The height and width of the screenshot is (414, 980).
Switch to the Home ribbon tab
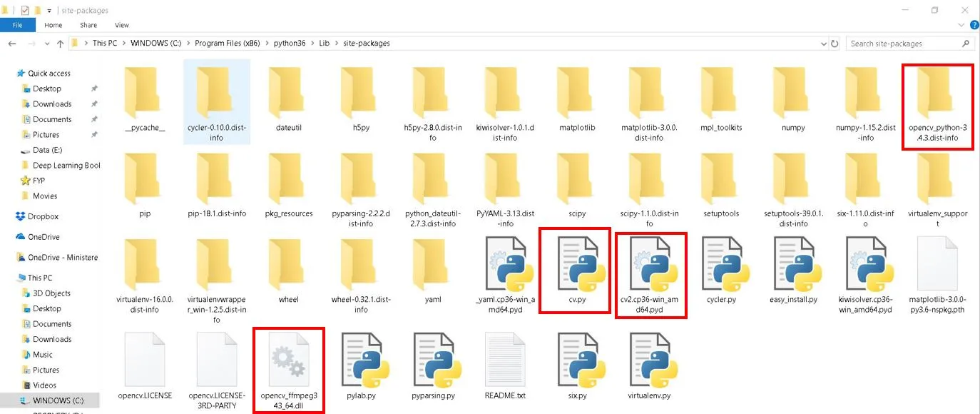pyautogui.click(x=53, y=25)
